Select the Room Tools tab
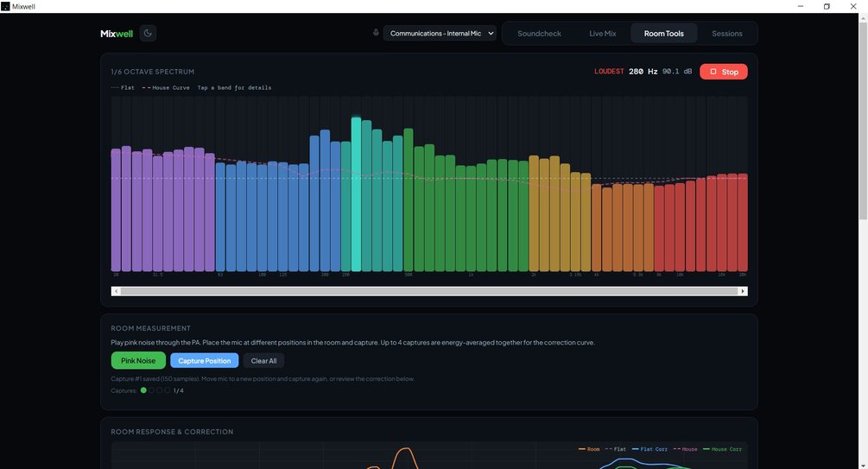This screenshot has height=469, width=868. click(x=663, y=33)
